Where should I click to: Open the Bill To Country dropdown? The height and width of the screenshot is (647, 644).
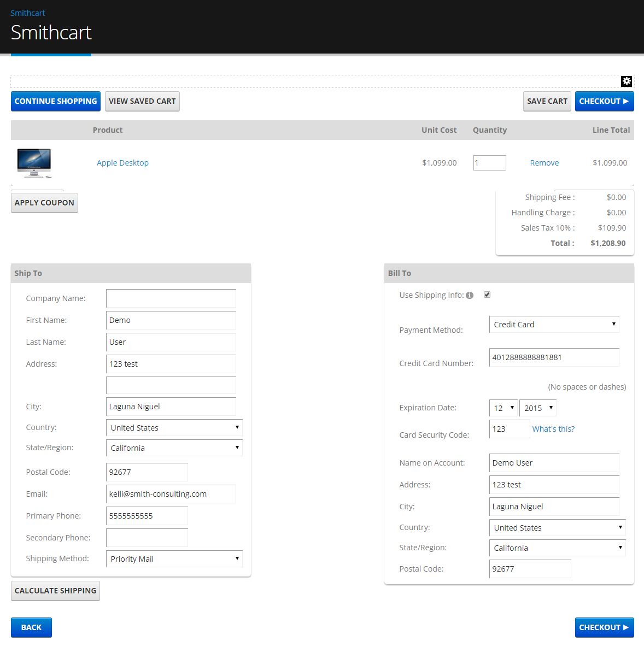point(557,527)
